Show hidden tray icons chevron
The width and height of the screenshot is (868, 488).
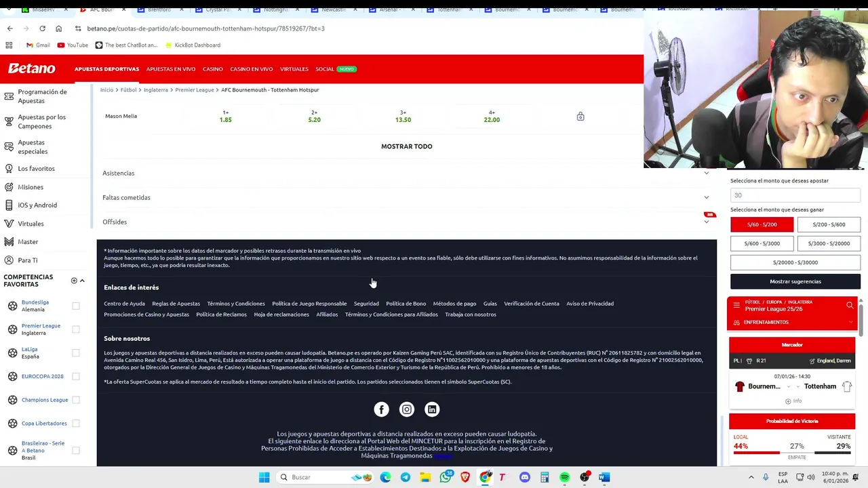point(751,477)
